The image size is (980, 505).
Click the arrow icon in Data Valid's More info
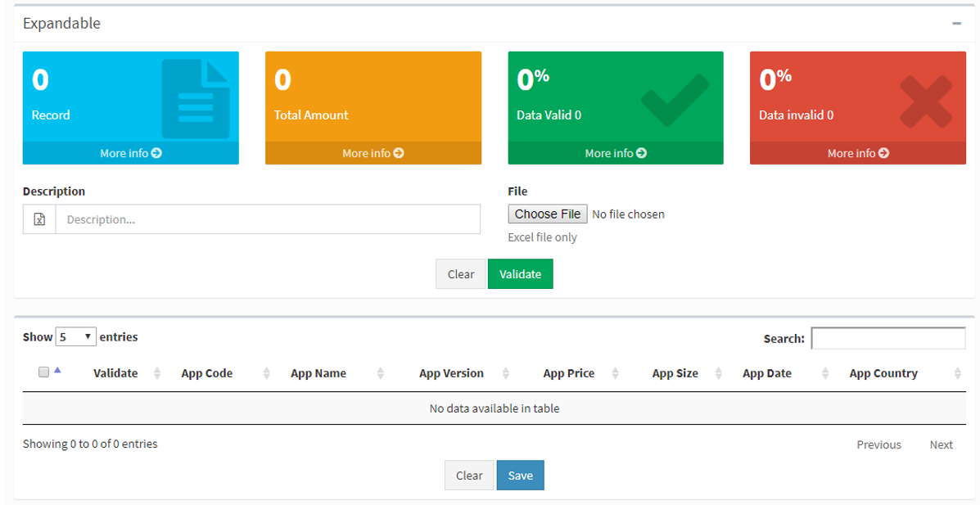coord(640,153)
